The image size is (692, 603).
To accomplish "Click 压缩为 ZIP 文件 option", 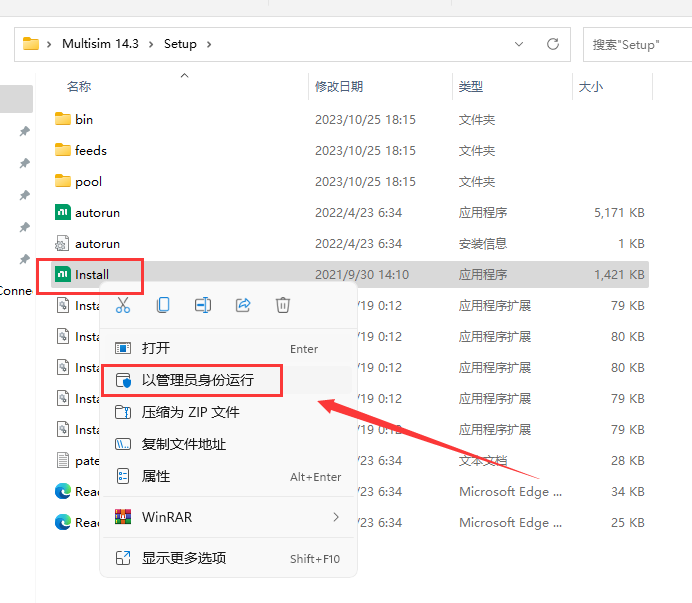I will 190,412.
